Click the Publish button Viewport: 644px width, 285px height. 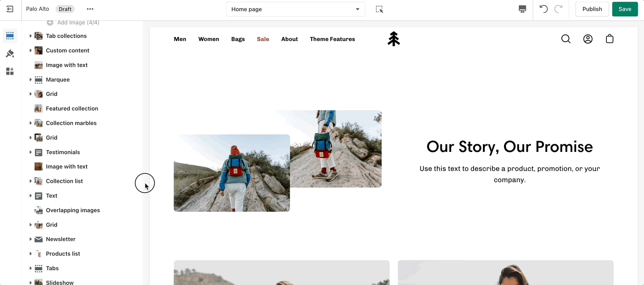pos(592,9)
